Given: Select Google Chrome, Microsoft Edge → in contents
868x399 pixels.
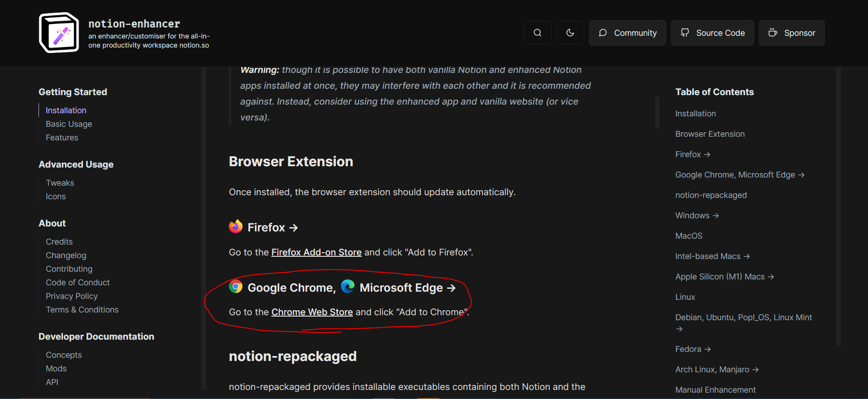Looking at the screenshot, I should 740,175.
